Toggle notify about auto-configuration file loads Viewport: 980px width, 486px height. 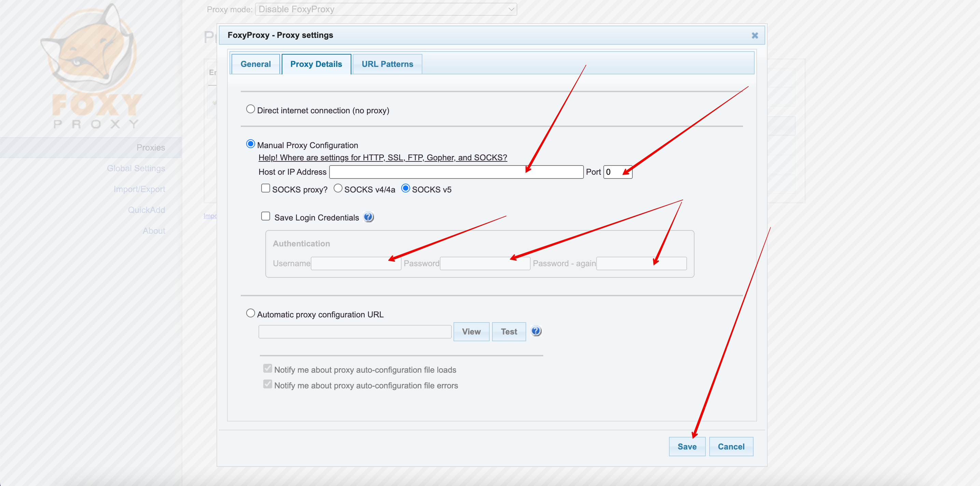267,369
